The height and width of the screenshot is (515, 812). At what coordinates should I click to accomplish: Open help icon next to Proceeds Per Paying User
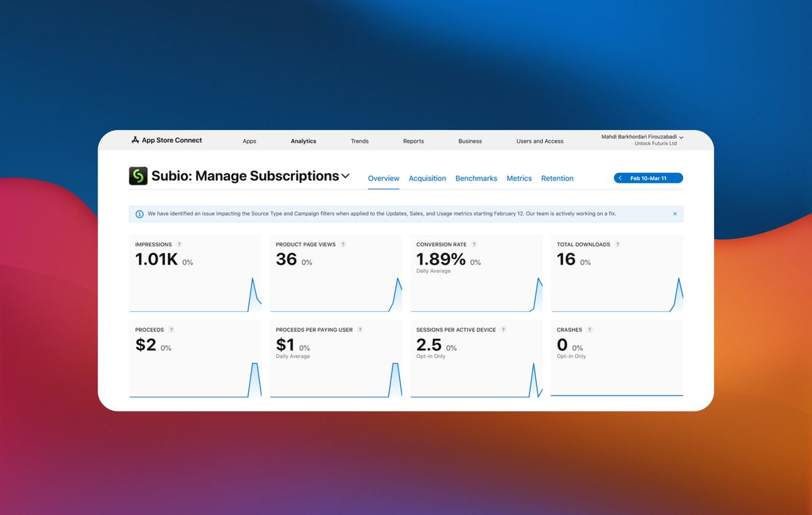[x=360, y=330]
